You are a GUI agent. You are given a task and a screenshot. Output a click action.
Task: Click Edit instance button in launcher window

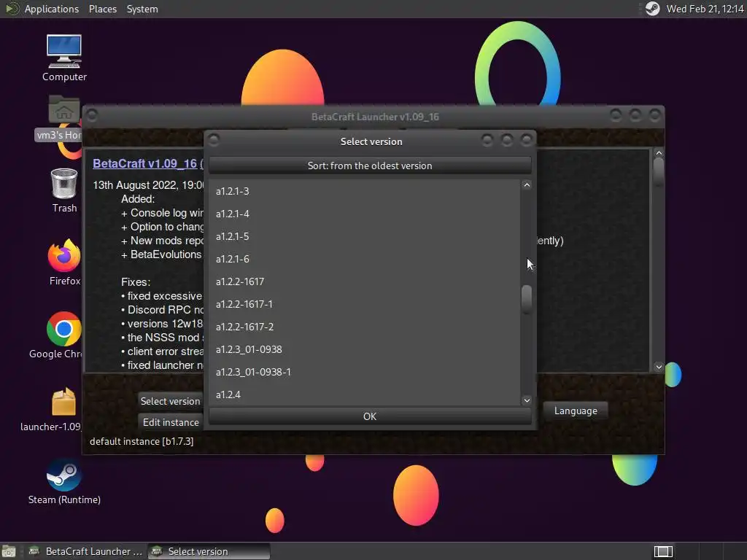click(x=170, y=422)
